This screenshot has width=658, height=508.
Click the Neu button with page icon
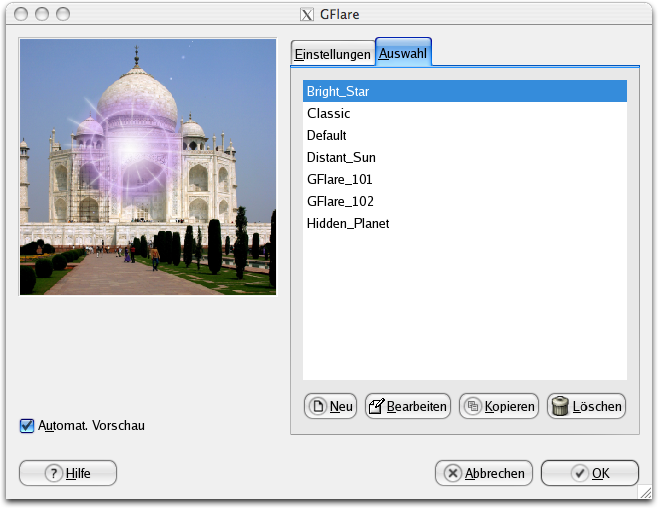click(330, 406)
